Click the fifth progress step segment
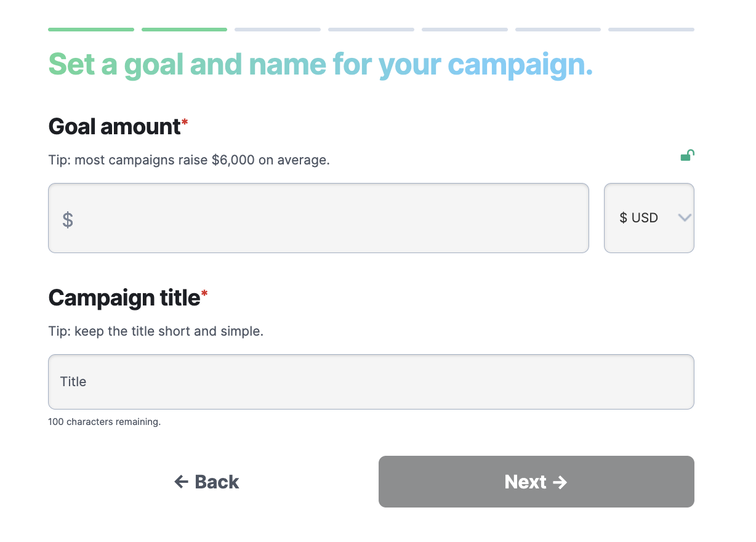Viewport: 756px width, 542px height. [x=465, y=30]
